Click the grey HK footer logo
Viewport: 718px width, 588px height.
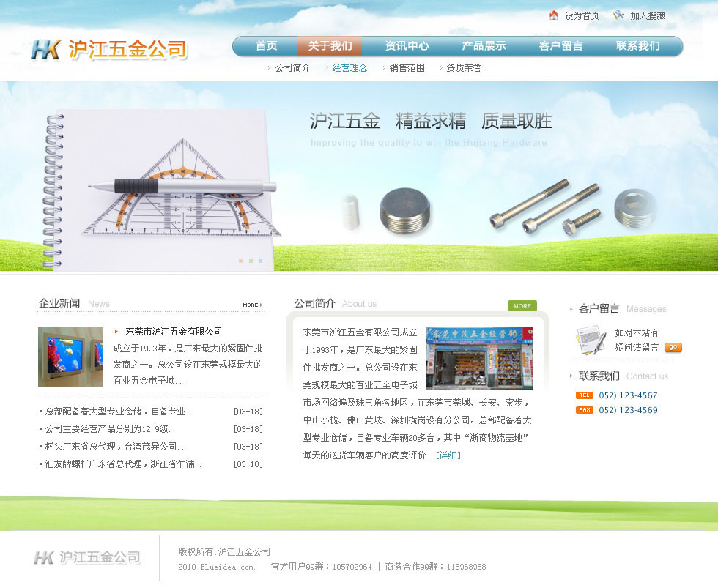tap(45, 558)
